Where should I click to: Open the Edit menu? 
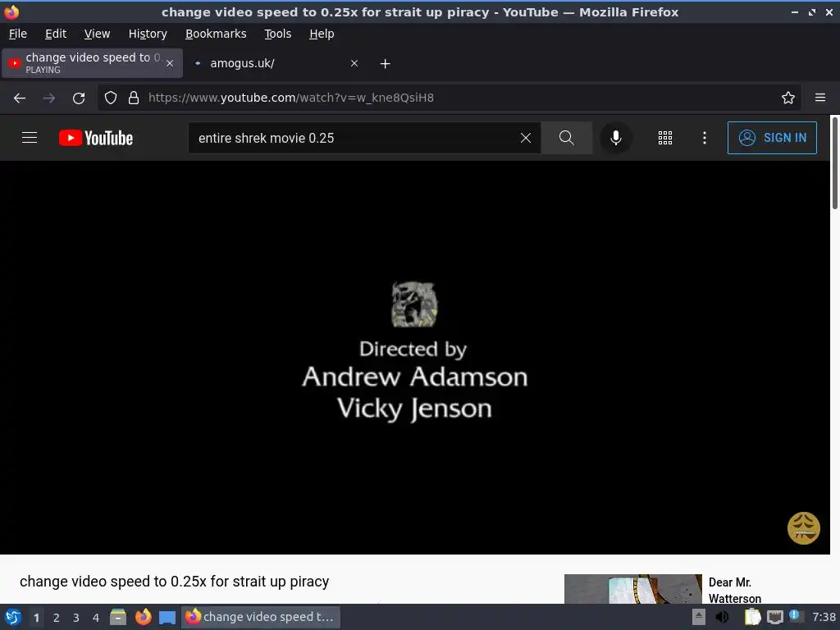(x=56, y=34)
